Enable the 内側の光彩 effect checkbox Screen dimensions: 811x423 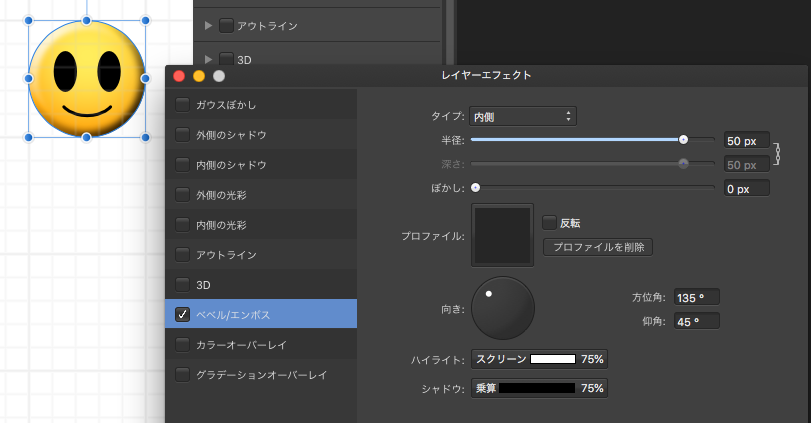[182, 224]
